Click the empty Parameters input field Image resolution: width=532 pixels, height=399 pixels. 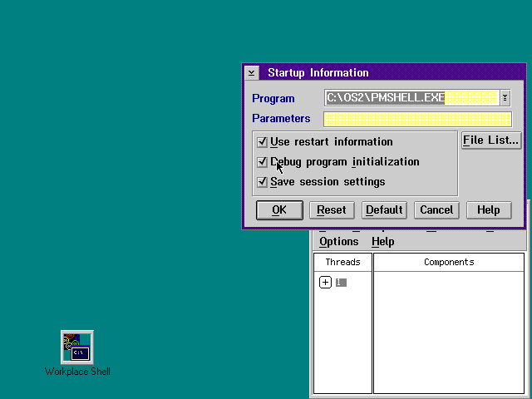417,119
